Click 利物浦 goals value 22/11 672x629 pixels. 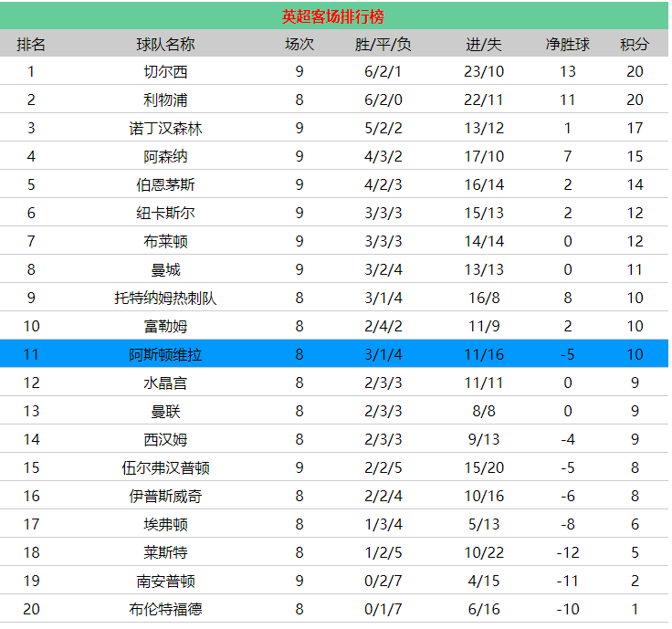[484, 100]
